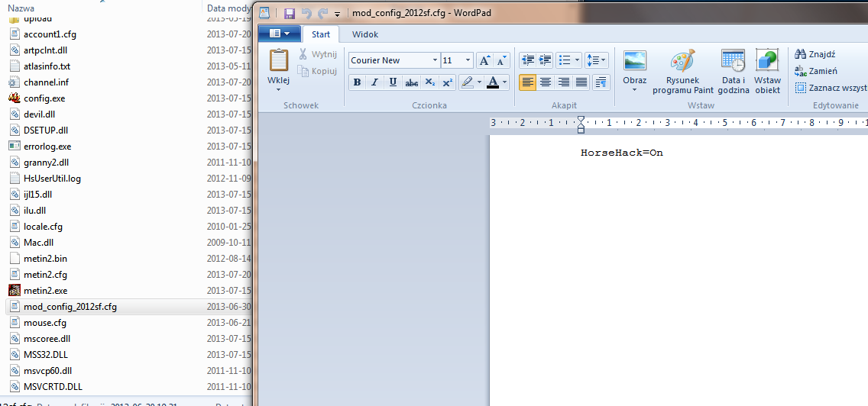Click the Znajdź find button
868x406 pixels.
pyautogui.click(x=815, y=54)
